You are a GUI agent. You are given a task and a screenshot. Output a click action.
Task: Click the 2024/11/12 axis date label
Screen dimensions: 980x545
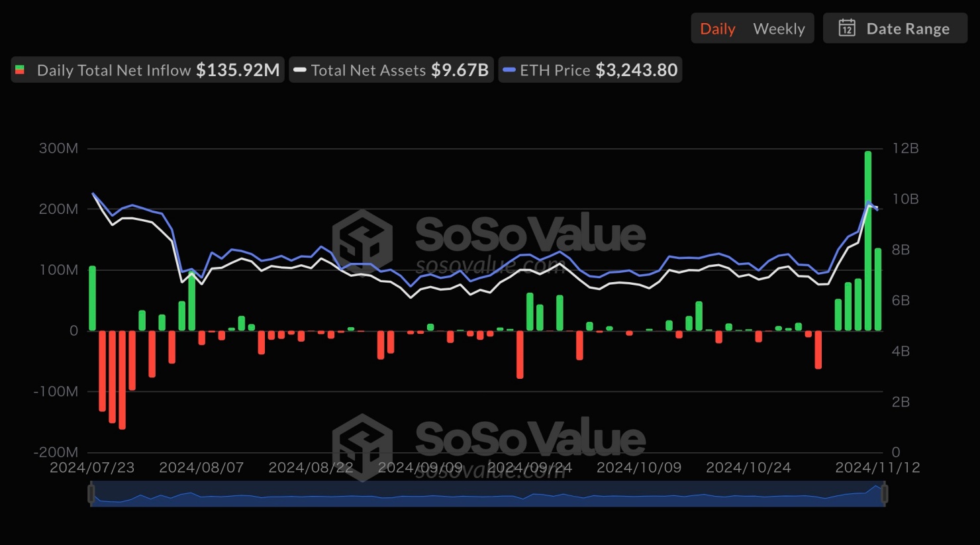877,468
